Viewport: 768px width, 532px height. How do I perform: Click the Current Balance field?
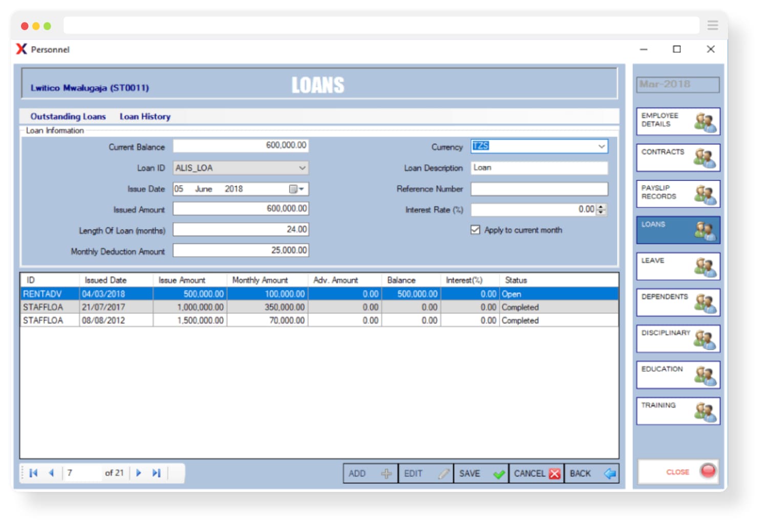pos(241,146)
